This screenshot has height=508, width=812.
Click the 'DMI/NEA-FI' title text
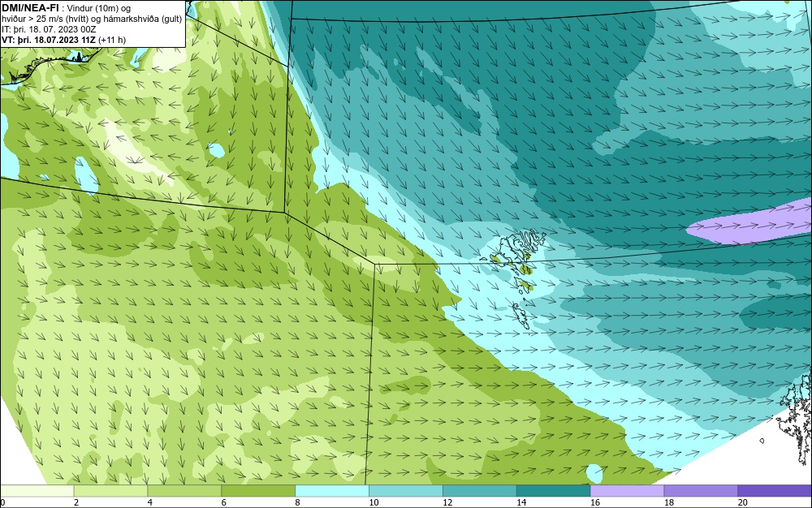point(30,8)
